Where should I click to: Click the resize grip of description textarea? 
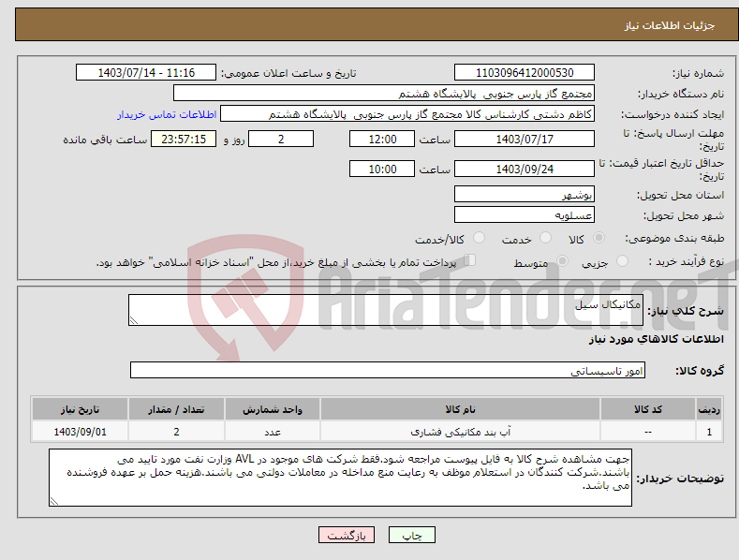134,320
